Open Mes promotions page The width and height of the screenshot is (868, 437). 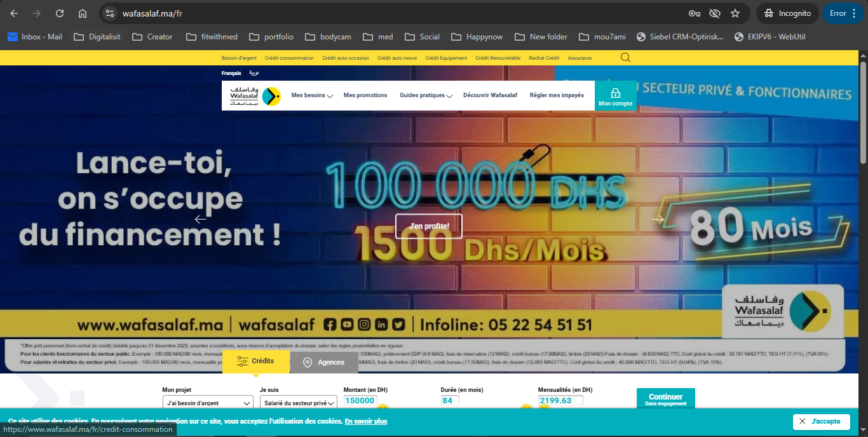pos(365,95)
